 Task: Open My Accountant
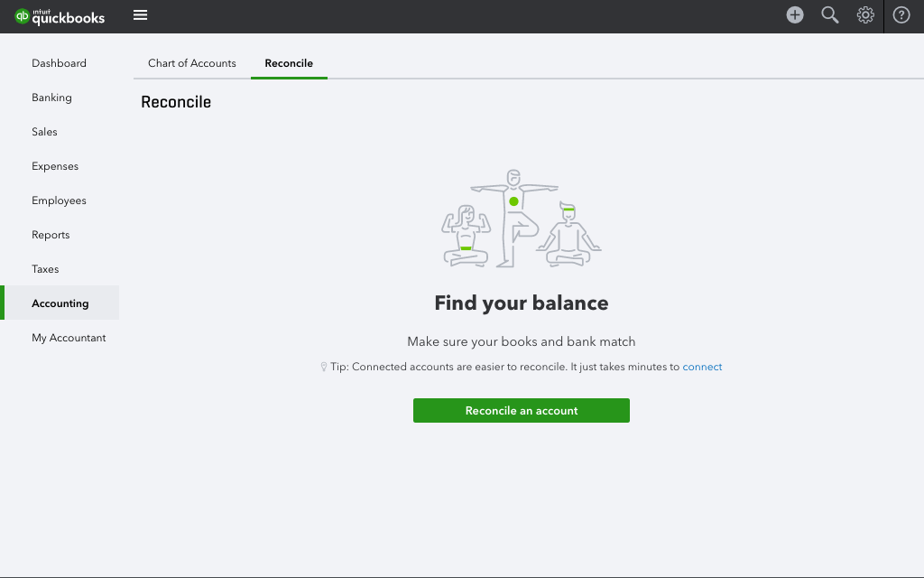pyautogui.click(x=69, y=337)
